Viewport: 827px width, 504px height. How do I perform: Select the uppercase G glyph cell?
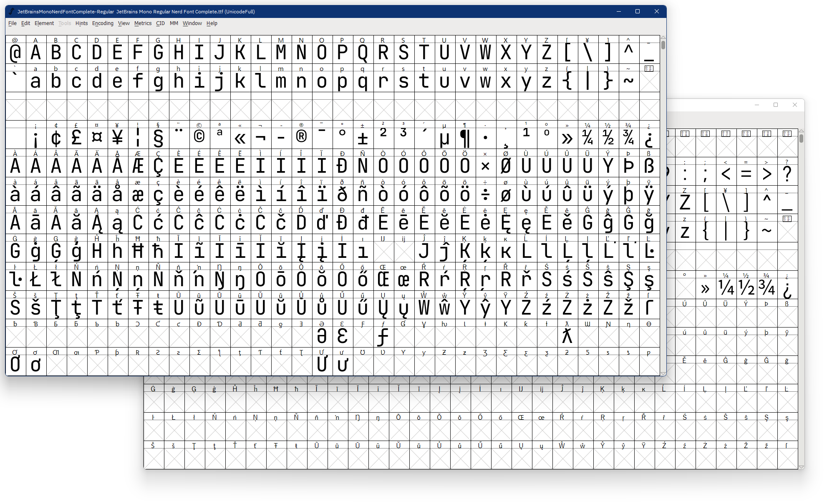(159, 50)
